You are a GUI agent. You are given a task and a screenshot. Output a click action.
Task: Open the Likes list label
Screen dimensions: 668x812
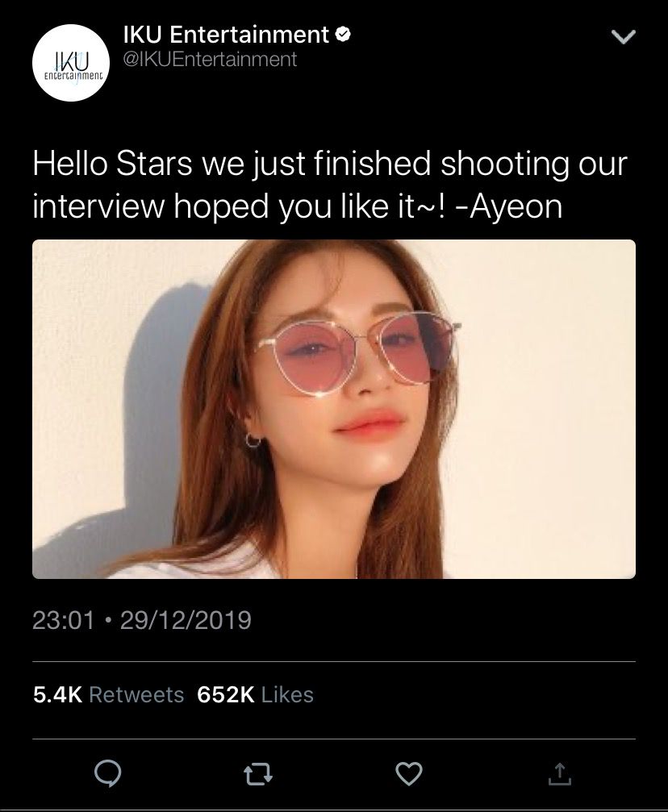tap(287, 695)
